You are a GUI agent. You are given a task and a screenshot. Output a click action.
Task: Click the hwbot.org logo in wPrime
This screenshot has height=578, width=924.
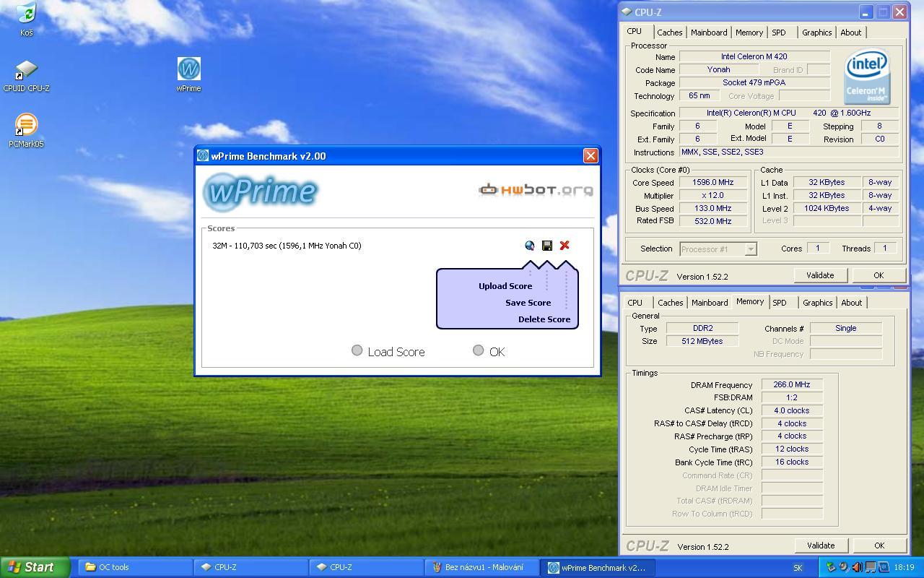pos(536,190)
